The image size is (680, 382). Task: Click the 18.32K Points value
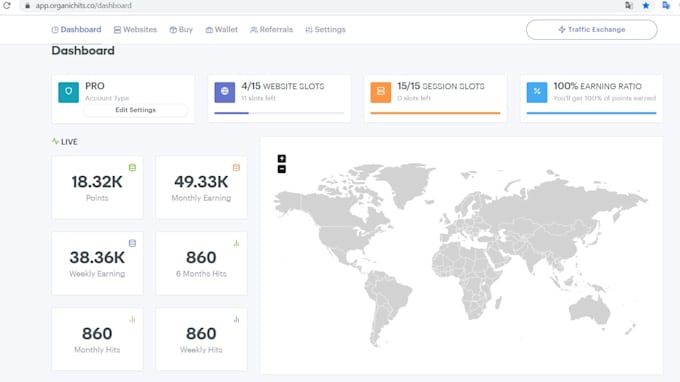point(97,182)
